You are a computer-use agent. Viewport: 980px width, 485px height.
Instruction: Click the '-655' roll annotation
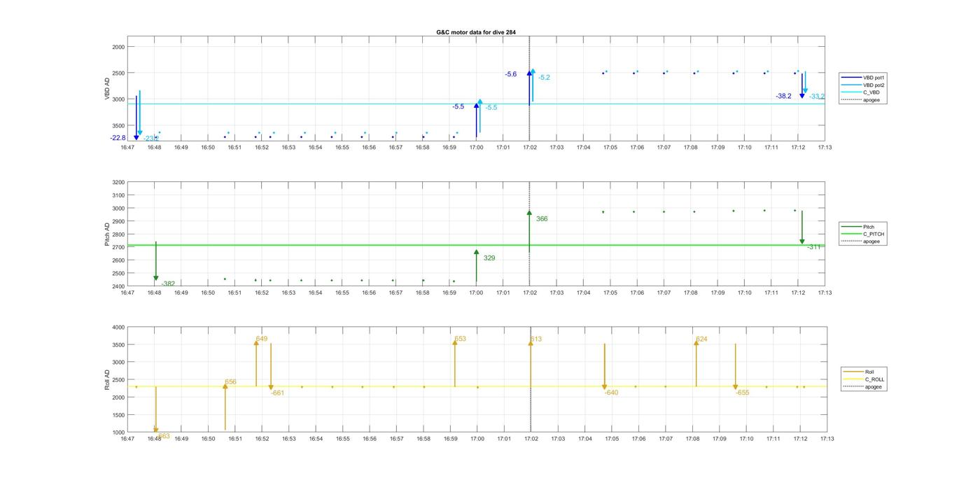[x=742, y=393]
